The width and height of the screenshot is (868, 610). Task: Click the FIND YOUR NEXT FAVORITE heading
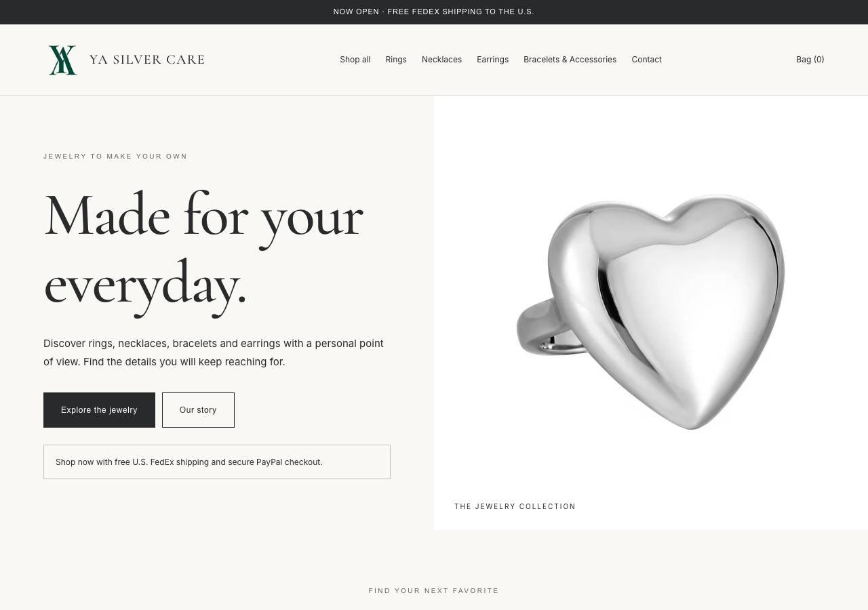433,591
